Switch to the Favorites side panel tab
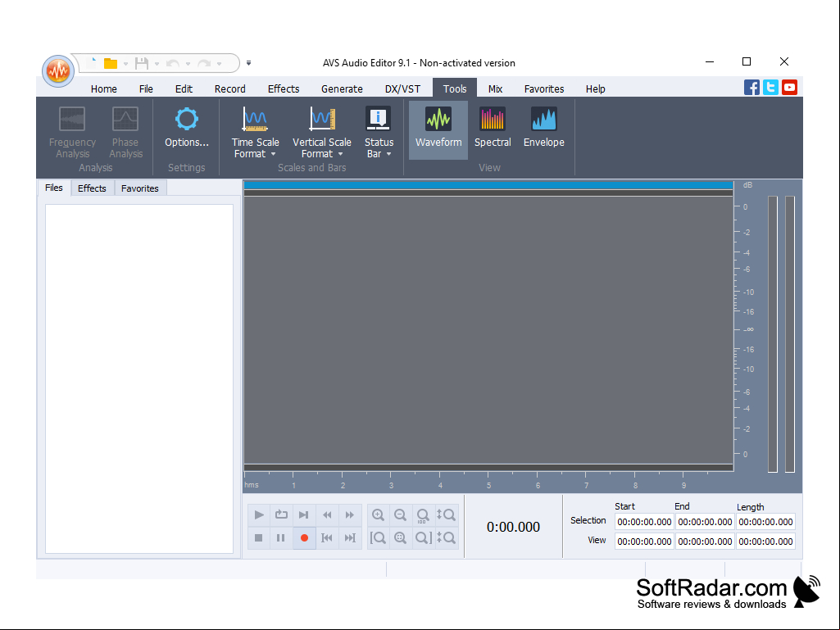 pyautogui.click(x=140, y=188)
